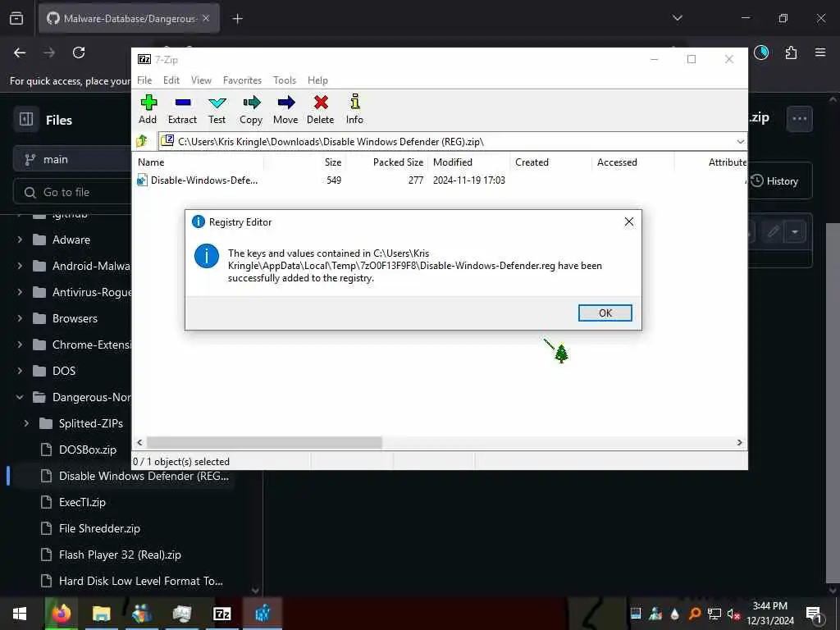This screenshot has height=630, width=840.
Task: Collapse the Dangerous-Nor... folder
Action: point(20,397)
